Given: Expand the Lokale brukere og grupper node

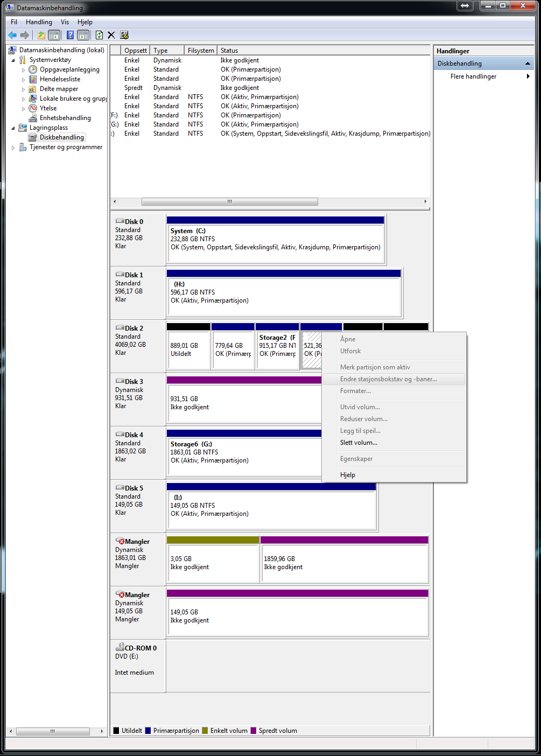Looking at the screenshot, I should [x=23, y=99].
